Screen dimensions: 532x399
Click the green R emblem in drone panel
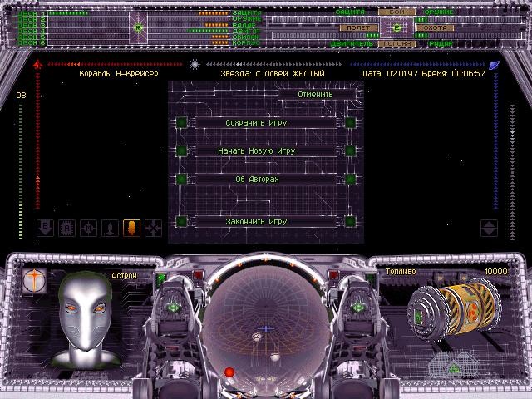138,27
